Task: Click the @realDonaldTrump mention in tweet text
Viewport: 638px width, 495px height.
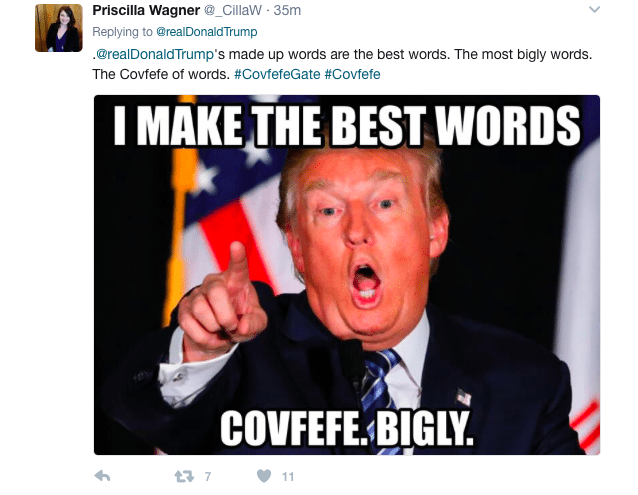Action: coord(155,54)
